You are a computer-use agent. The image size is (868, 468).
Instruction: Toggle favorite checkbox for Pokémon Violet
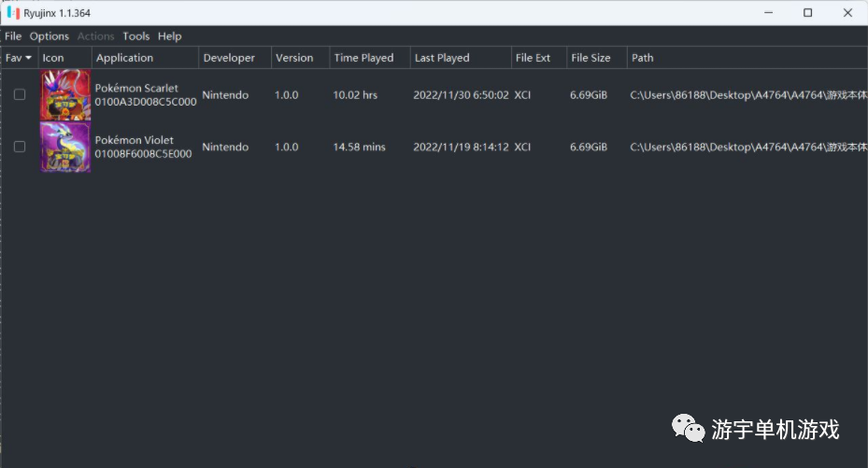(20, 147)
